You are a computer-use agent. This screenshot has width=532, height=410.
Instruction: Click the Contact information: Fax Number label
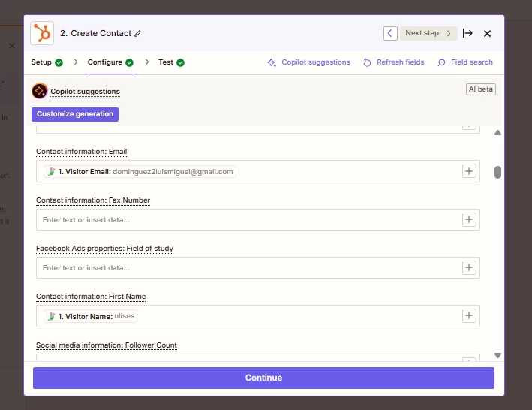pyautogui.click(x=93, y=200)
